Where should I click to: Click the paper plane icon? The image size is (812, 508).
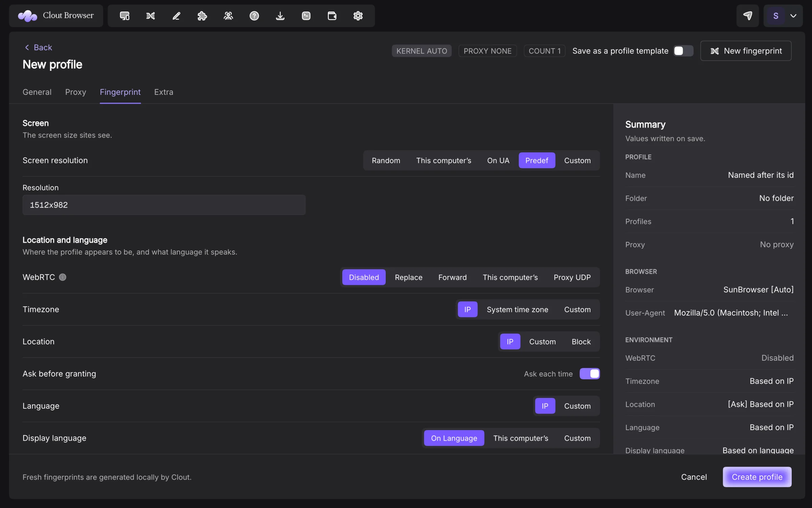(x=747, y=16)
